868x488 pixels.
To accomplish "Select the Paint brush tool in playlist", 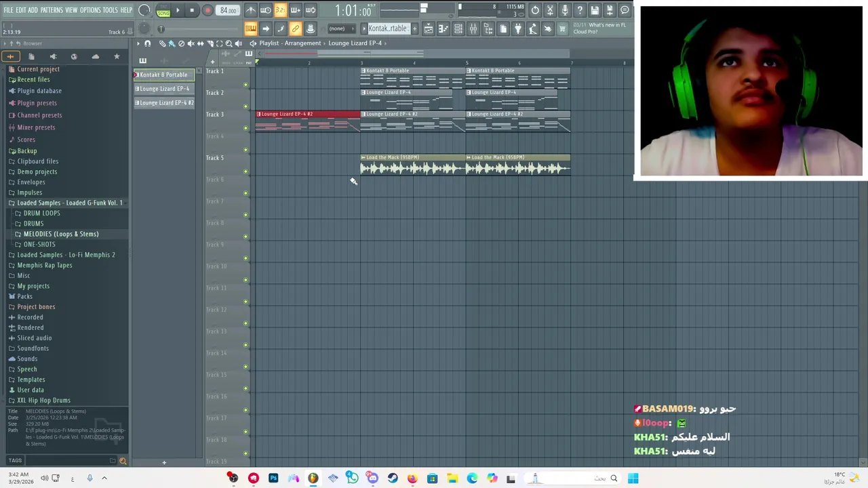I will point(172,43).
